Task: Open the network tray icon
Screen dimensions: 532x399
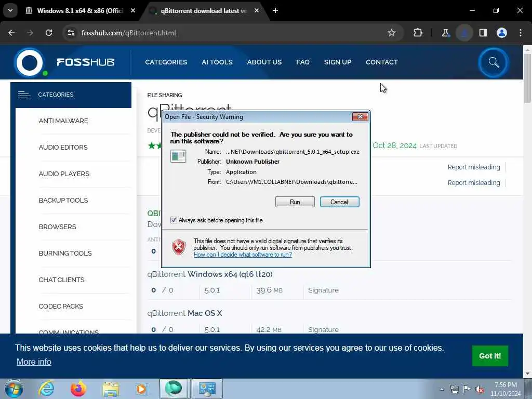Action: [454, 389]
